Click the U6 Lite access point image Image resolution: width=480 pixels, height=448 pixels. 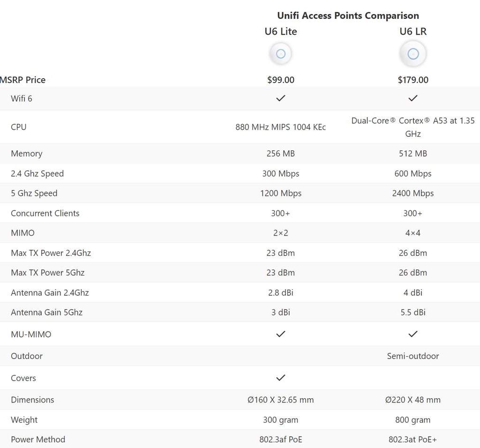coord(281,54)
